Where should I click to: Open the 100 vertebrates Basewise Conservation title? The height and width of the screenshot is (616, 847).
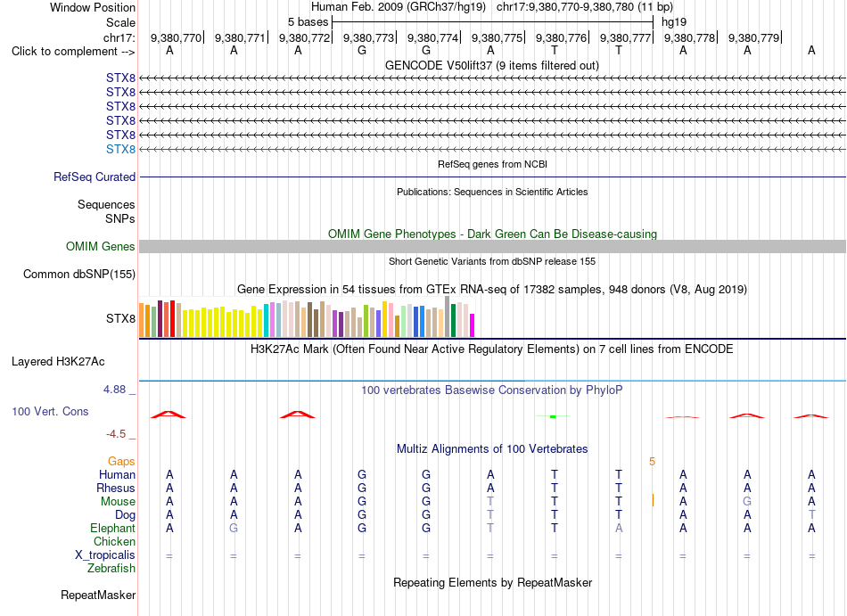click(492, 390)
